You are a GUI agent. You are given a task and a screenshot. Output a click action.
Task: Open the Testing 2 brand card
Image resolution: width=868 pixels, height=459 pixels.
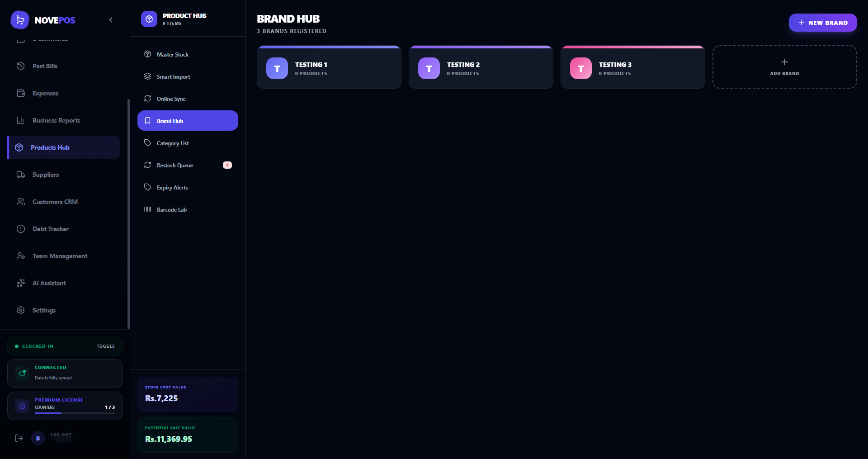(481, 67)
